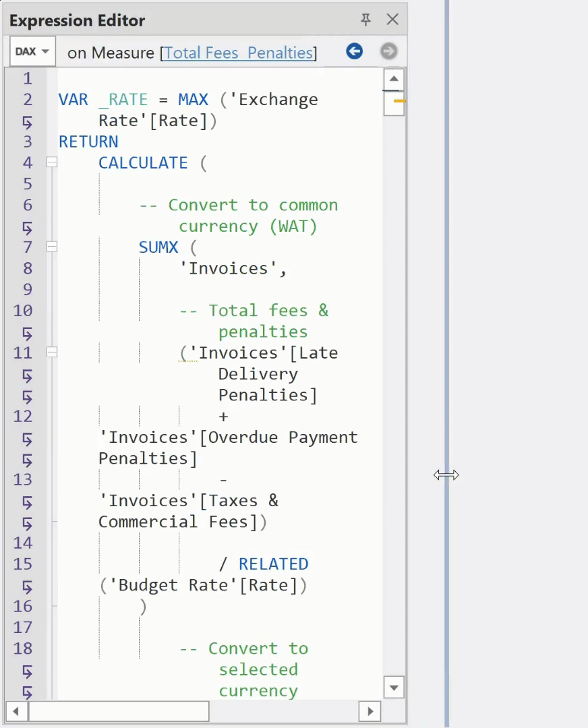
Task: Click line number 14 in the gutter
Action: click(x=23, y=543)
